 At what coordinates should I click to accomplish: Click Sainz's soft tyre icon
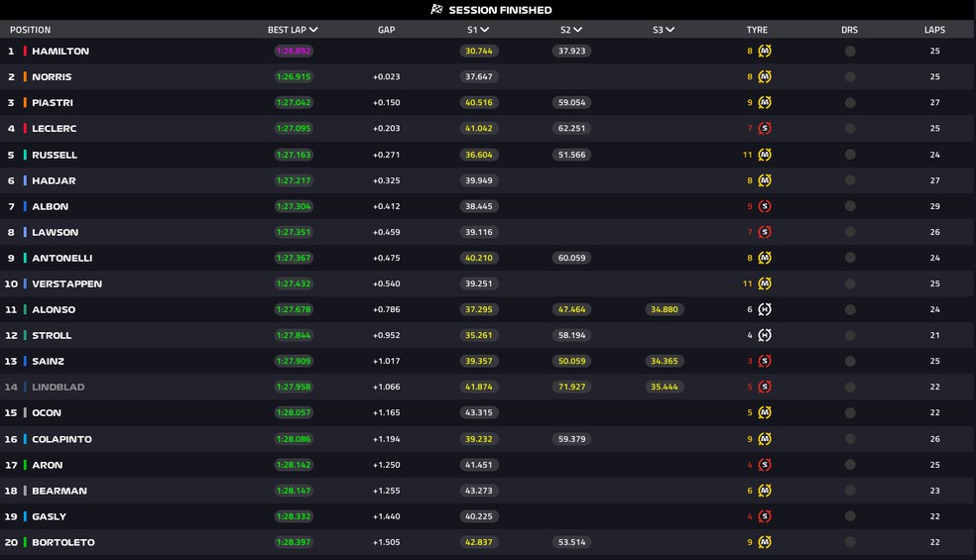tap(765, 361)
